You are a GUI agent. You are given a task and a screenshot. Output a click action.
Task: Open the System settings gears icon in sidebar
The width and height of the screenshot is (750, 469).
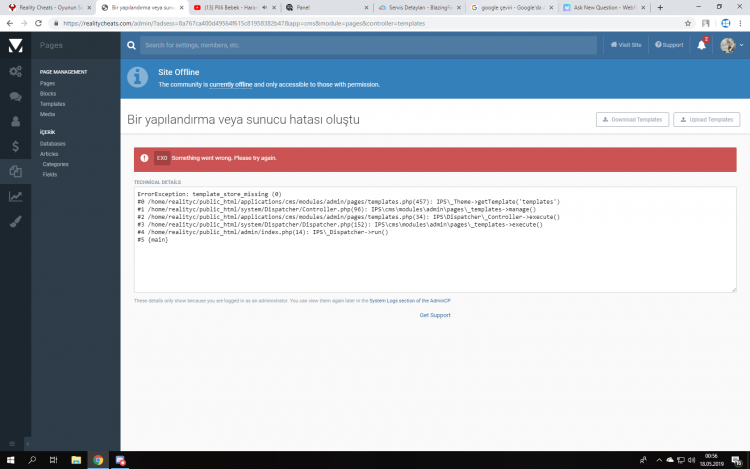[15, 71]
